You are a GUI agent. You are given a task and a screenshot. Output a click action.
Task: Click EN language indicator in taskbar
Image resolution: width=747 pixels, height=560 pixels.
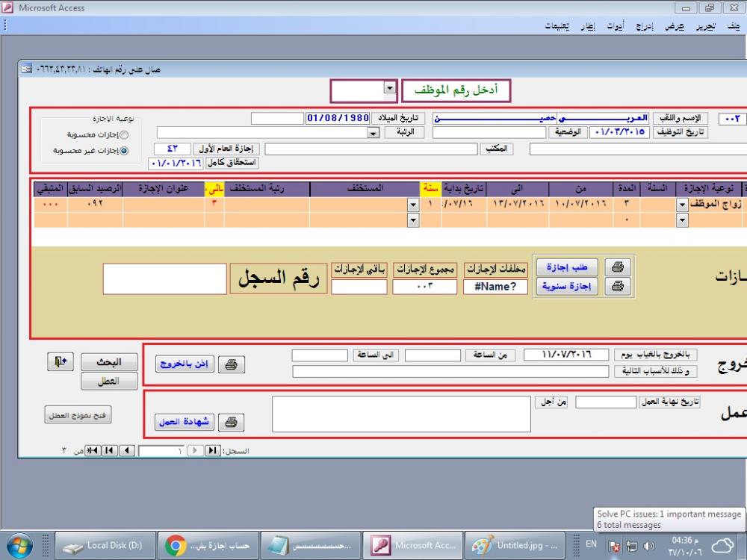[x=591, y=544]
